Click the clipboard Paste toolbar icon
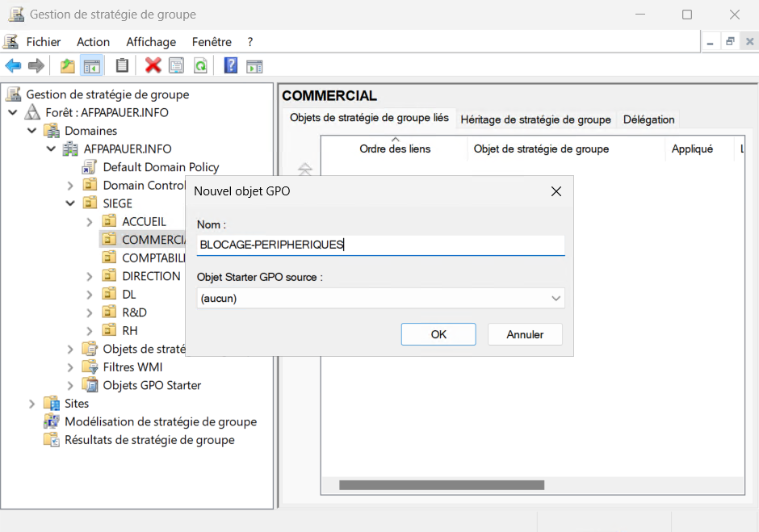Screen dimensions: 759x532 pos(122,66)
